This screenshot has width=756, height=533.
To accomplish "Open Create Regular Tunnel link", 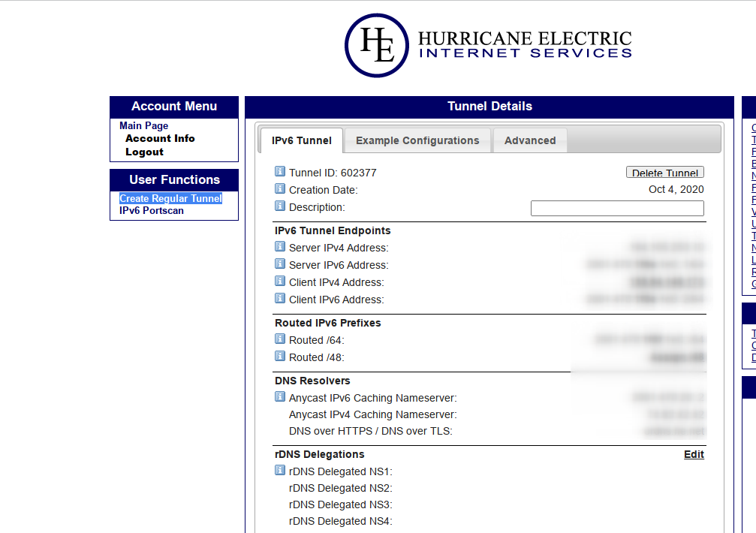I will coord(170,198).
